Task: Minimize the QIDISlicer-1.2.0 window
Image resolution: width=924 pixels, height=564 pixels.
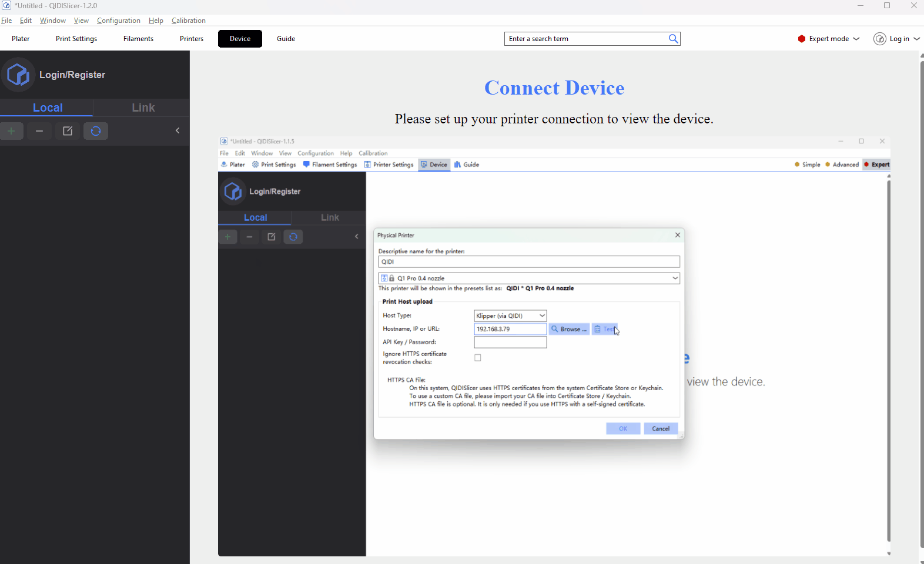Action: [x=861, y=6]
